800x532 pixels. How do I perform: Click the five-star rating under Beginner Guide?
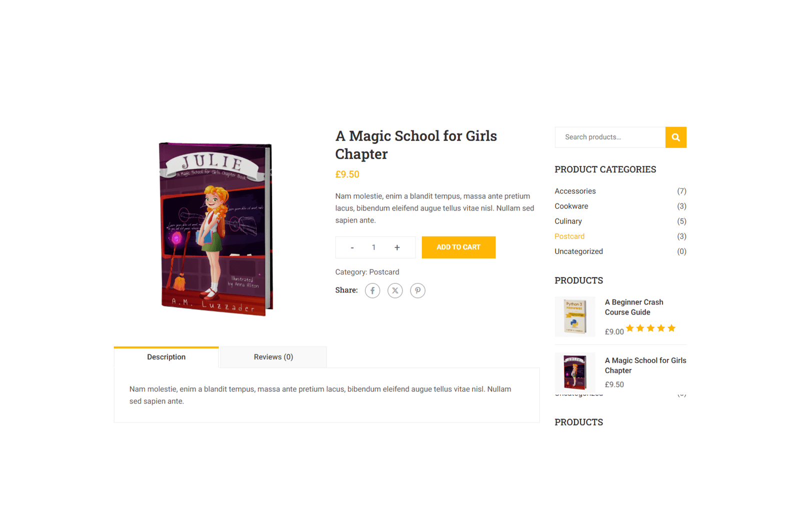tap(650, 328)
